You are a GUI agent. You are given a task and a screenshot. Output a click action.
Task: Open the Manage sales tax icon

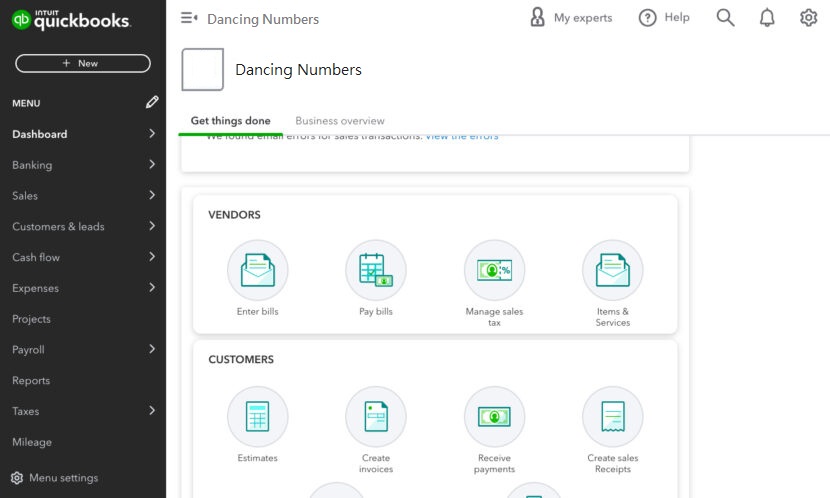(x=494, y=270)
